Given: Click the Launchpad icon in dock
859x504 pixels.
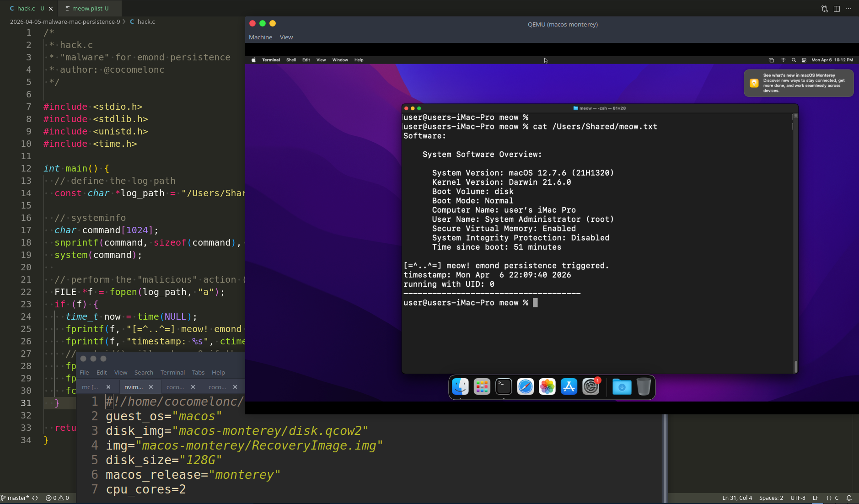Looking at the screenshot, I should tap(482, 387).
